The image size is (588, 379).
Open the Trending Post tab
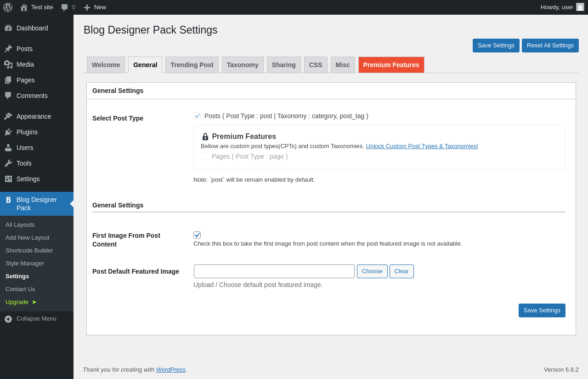(192, 65)
